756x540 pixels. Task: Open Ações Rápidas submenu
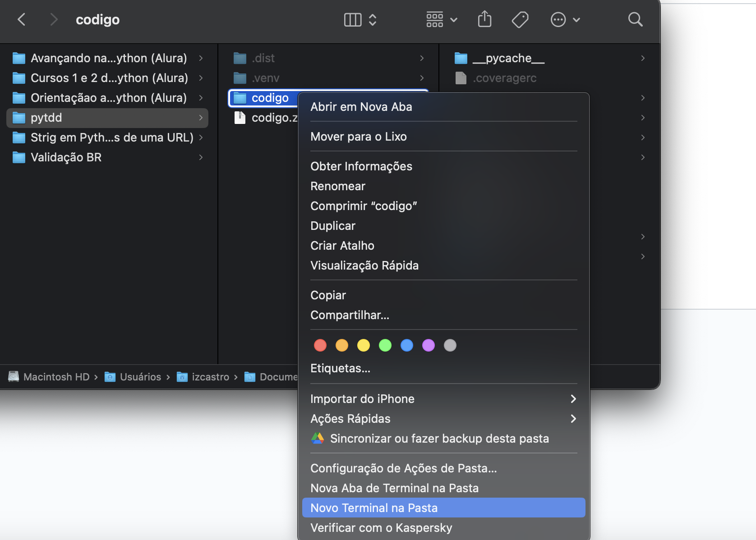click(443, 419)
